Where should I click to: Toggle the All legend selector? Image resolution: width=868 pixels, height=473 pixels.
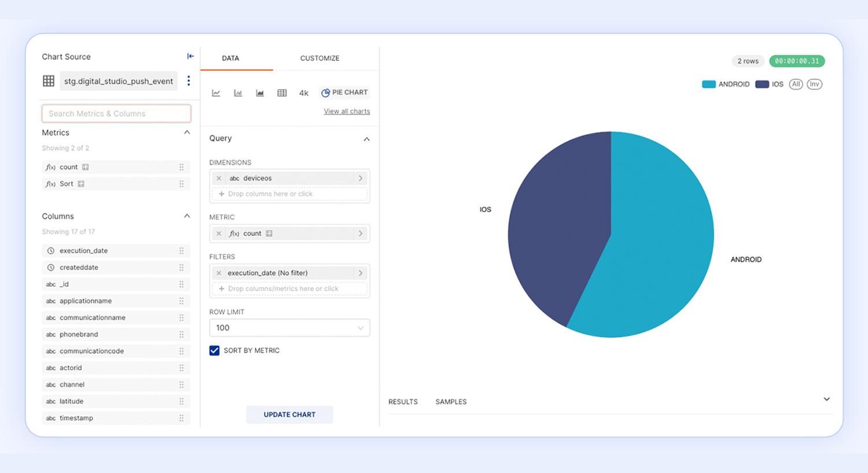pos(796,84)
